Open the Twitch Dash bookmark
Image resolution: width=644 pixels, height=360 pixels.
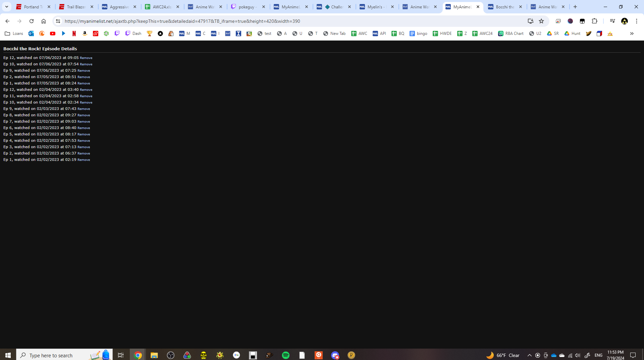click(x=133, y=34)
